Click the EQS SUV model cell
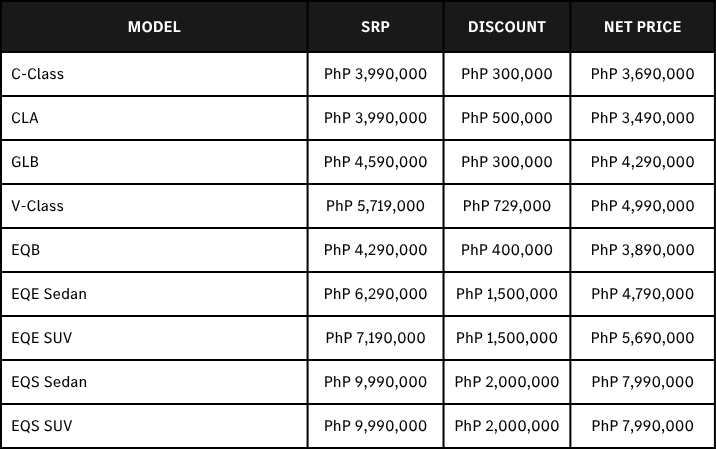This screenshot has height=450, width=716. (42, 426)
